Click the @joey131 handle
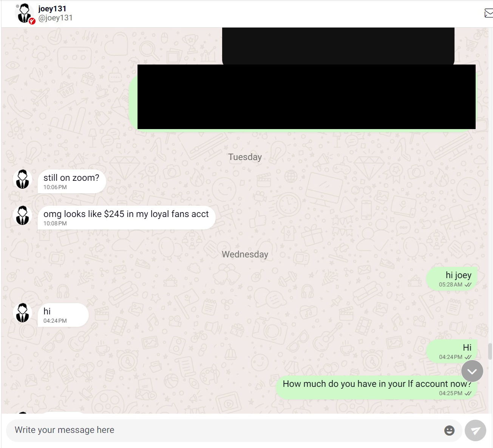Image resolution: width=493 pixels, height=448 pixels. click(56, 18)
